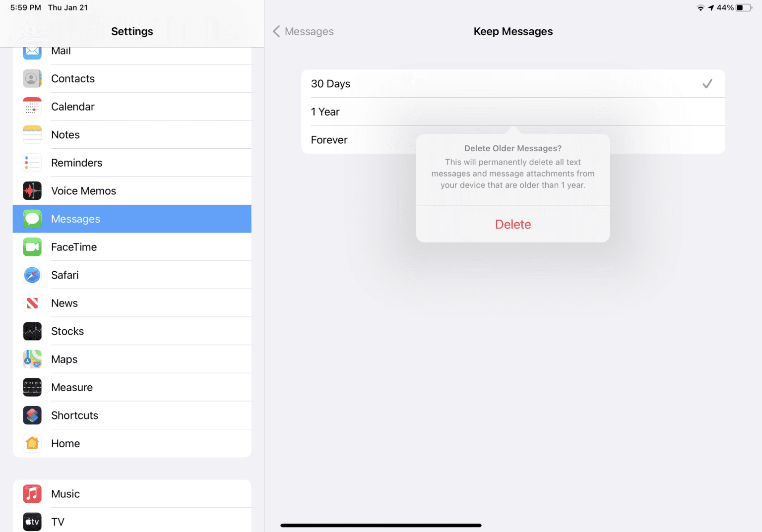Open the Messages settings icon
The height and width of the screenshot is (532, 762).
point(32,219)
